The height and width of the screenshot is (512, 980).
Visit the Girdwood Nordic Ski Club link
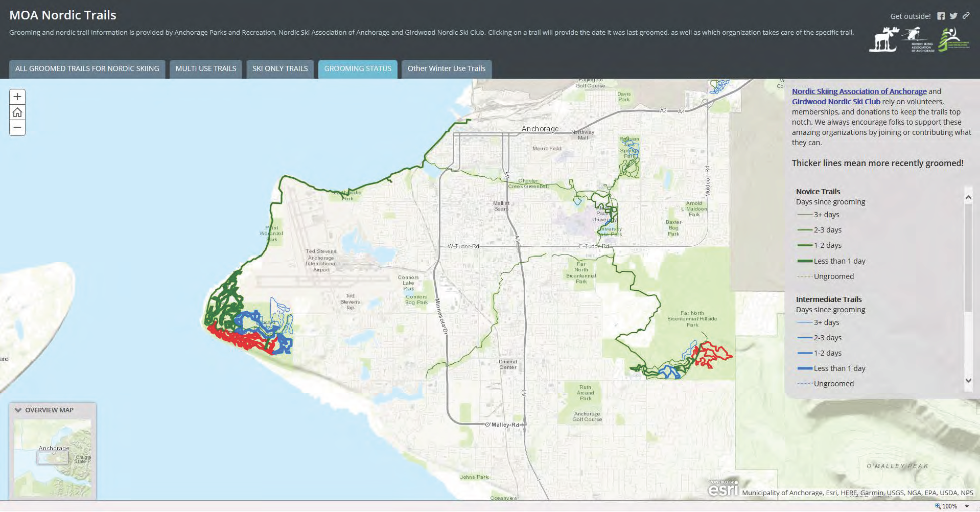(836, 102)
